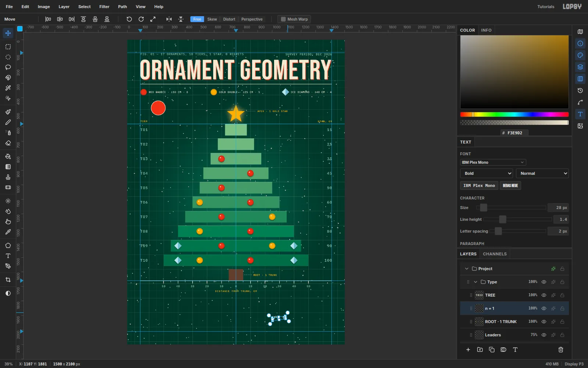Select the polygon Shape tool
588x368 pixels.
8,245
